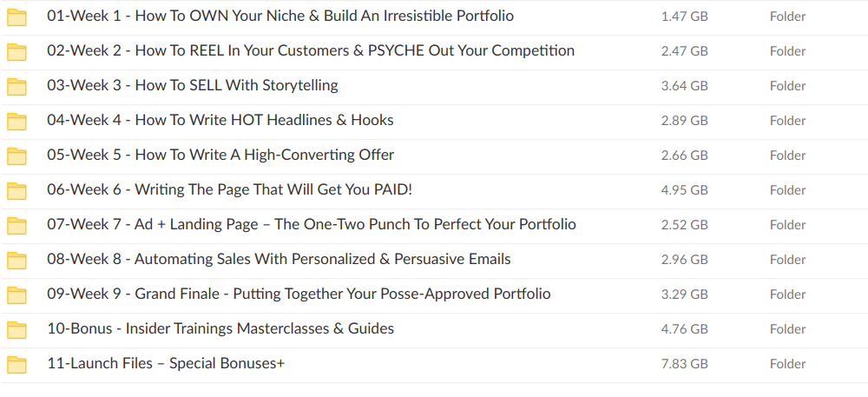Open 03-Week 3 How To SELL With Storytelling

pyautogui.click(x=192, y=85)
